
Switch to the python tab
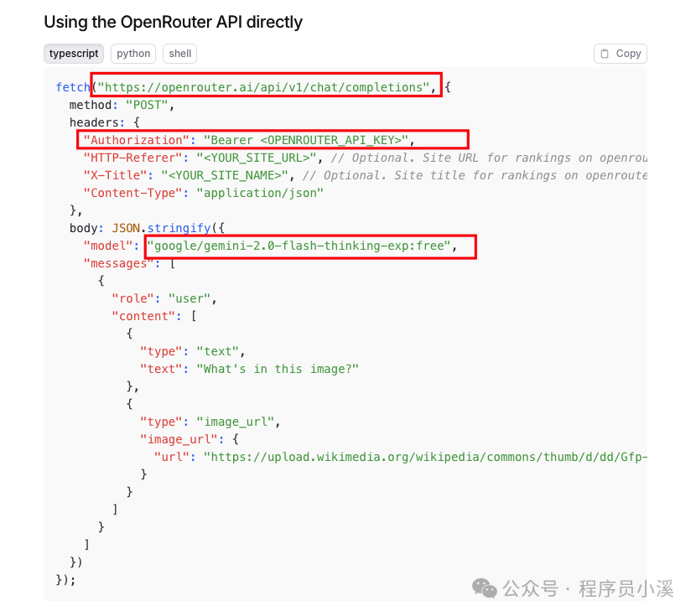coord(132,54)
